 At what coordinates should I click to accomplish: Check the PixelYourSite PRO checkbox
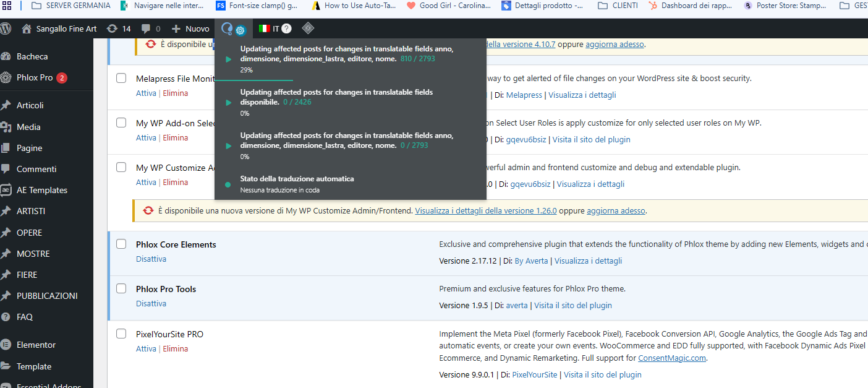tap(122, 334)
